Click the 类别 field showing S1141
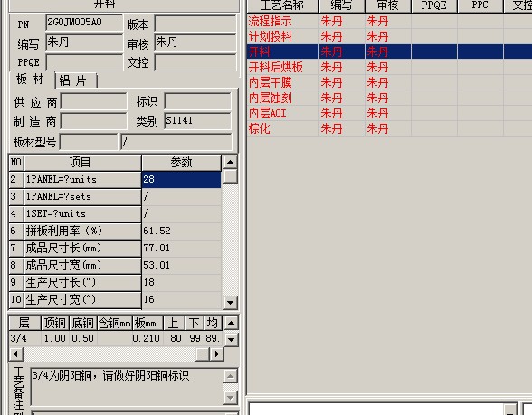532x415 pixels. (x=198, y=121)
